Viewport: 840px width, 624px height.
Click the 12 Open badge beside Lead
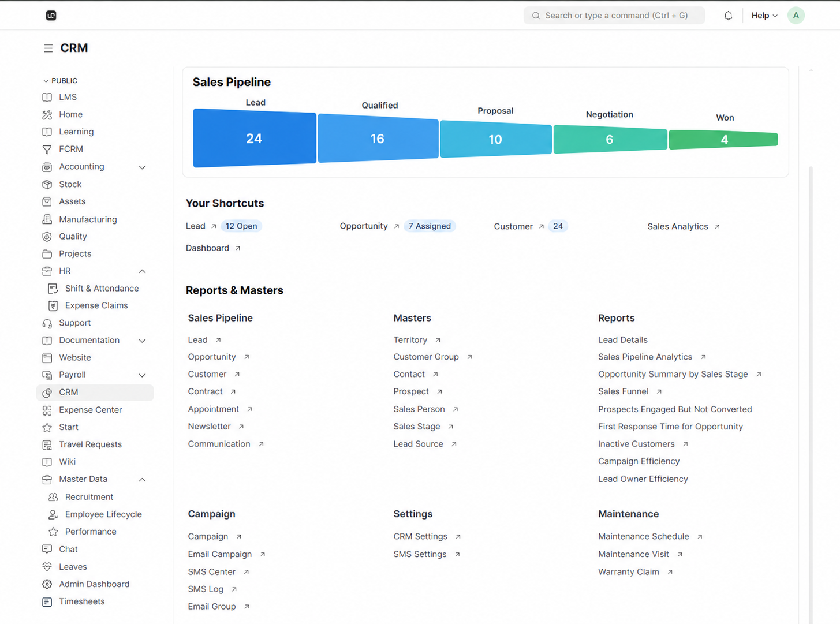[x=241, y=226]
